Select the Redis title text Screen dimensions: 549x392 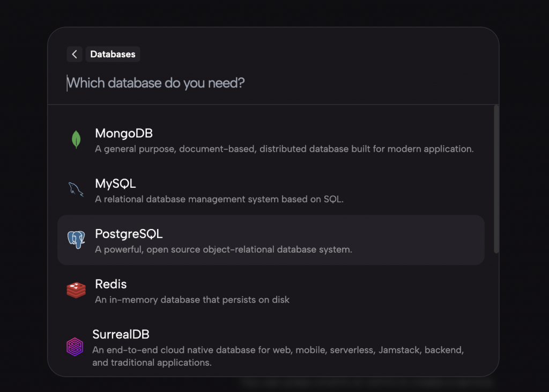click(x=110, y=284)
